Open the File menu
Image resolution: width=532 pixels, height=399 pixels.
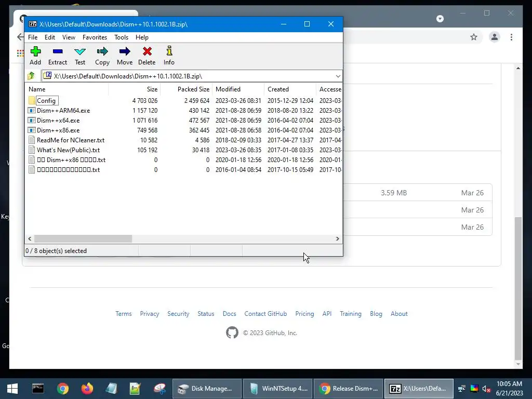point(33,37)
